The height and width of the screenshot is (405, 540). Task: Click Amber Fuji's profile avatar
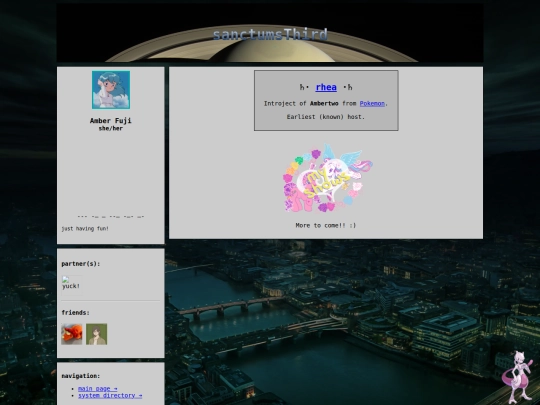[111, 90]
